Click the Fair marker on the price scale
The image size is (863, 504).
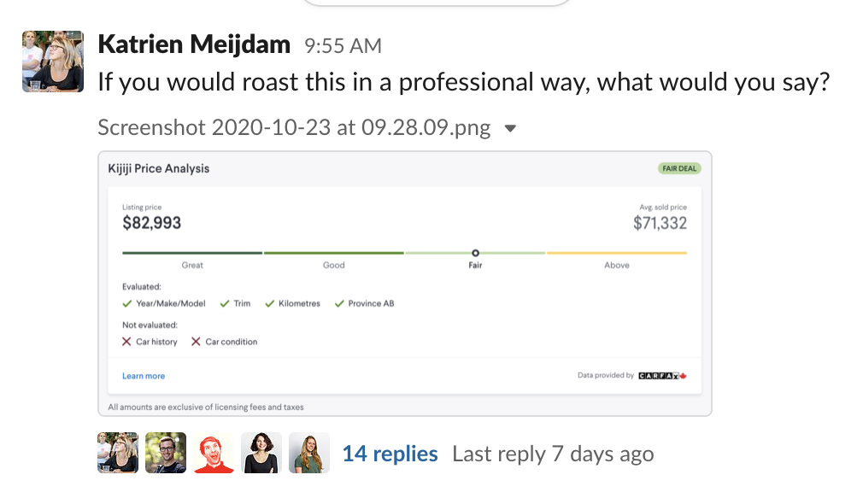(475, 253)
